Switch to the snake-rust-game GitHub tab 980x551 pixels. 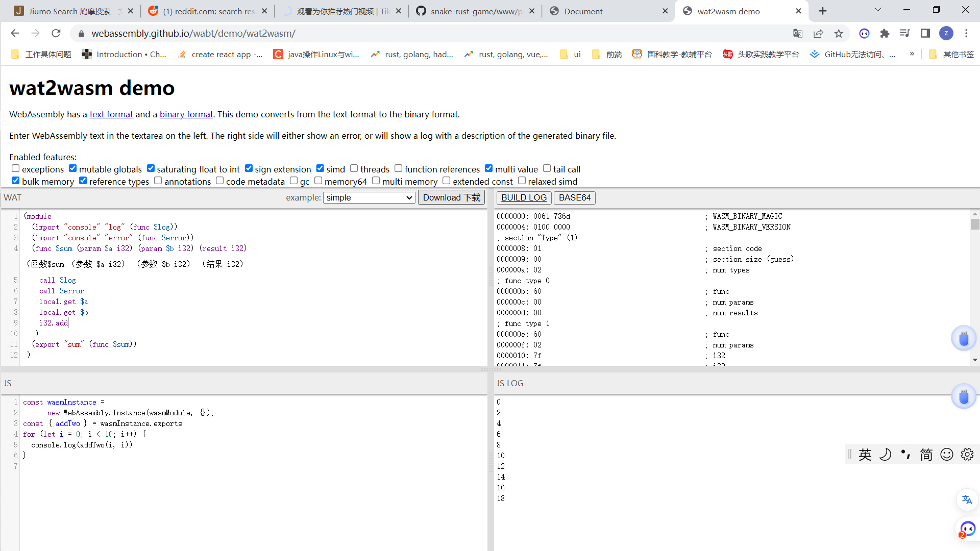475,11
